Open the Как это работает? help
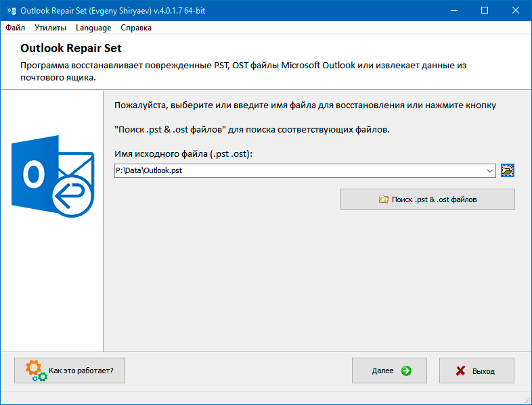The height and width of the screenshot is (405, 532). [x=70, y=371]
